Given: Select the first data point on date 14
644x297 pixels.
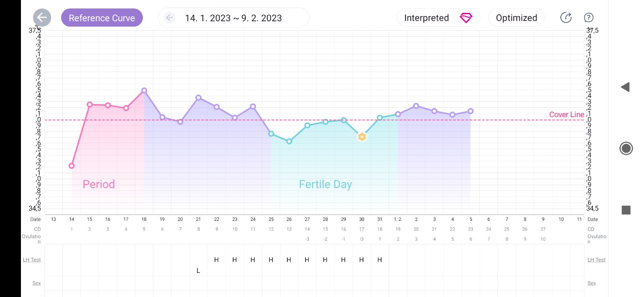Looking at the screenshot, I should click(71, 166).
